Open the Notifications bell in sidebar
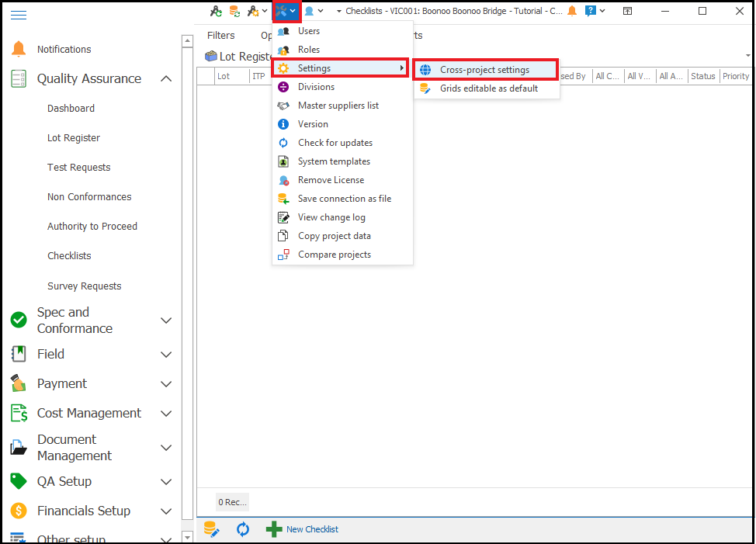 coord(19,49)
